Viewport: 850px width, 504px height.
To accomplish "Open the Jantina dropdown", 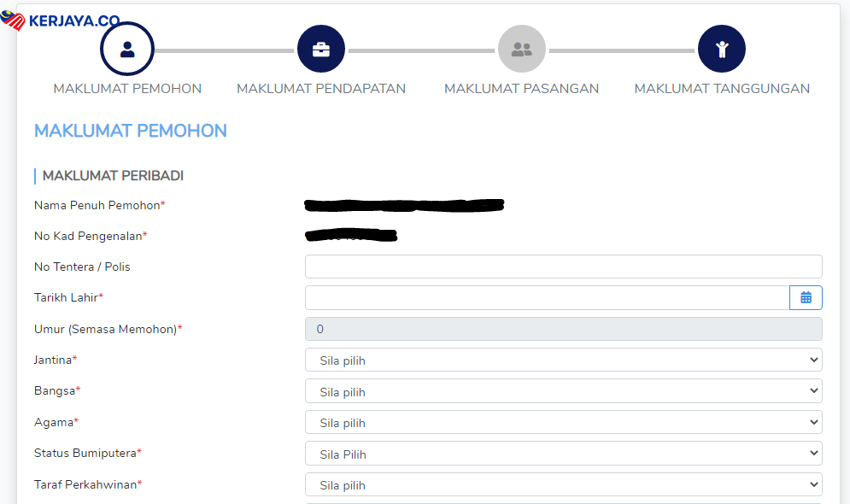I will (563, 360).
